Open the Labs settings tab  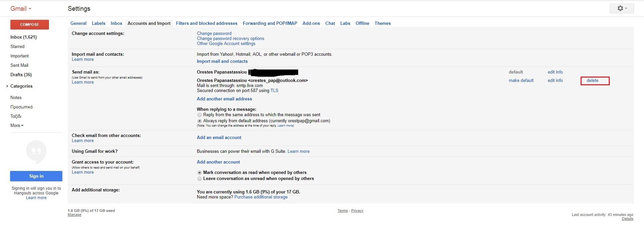[x=345, y=23]
